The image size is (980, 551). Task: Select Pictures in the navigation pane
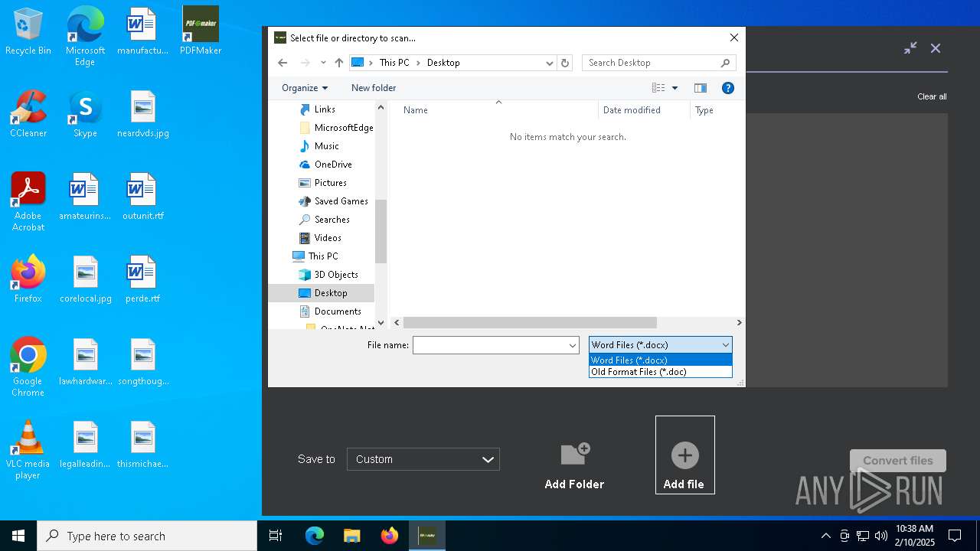point(330,183)
